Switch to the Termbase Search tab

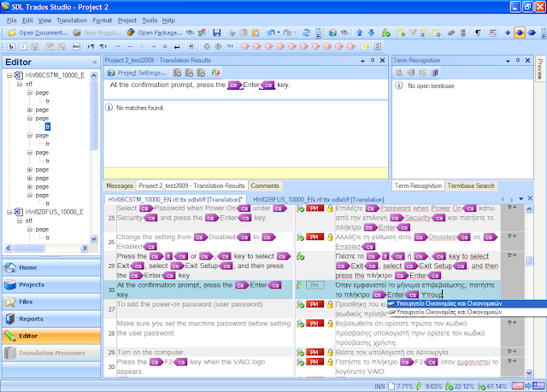click(471, 185)
